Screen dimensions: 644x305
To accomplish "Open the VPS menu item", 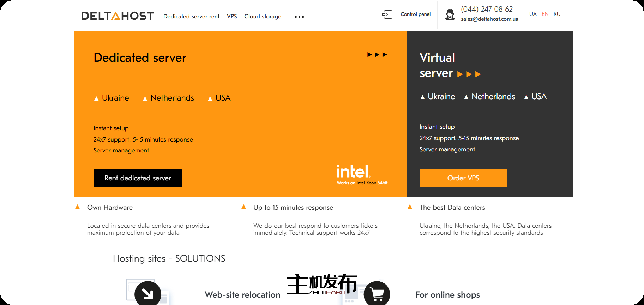I will (232, 16).
